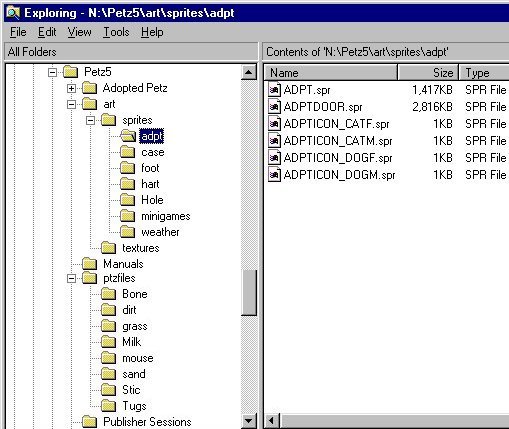Open the minigames folder icon
The width and height of the screenshot is (509, 429).
(127, 216)
